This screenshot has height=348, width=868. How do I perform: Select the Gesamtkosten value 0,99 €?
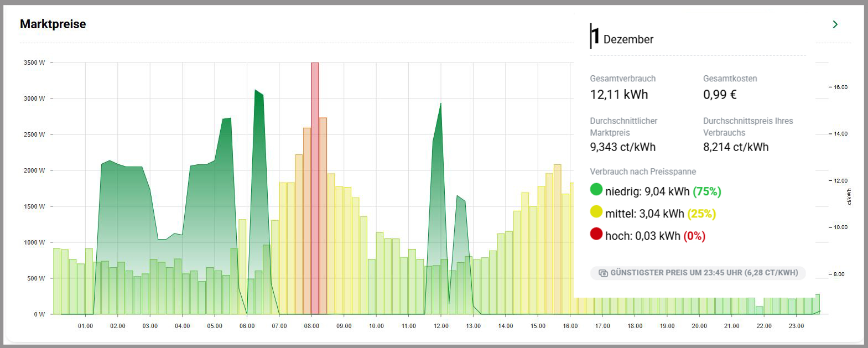point(719,95)
